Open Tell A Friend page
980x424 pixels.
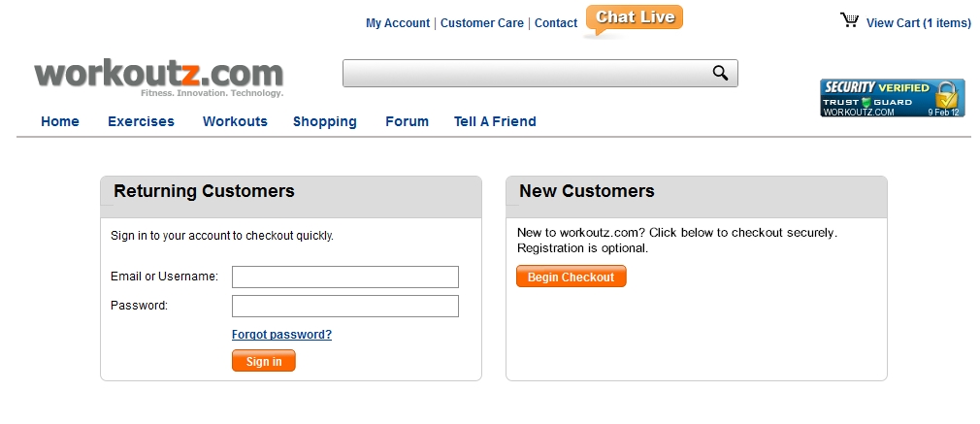(x=495, y=121)
